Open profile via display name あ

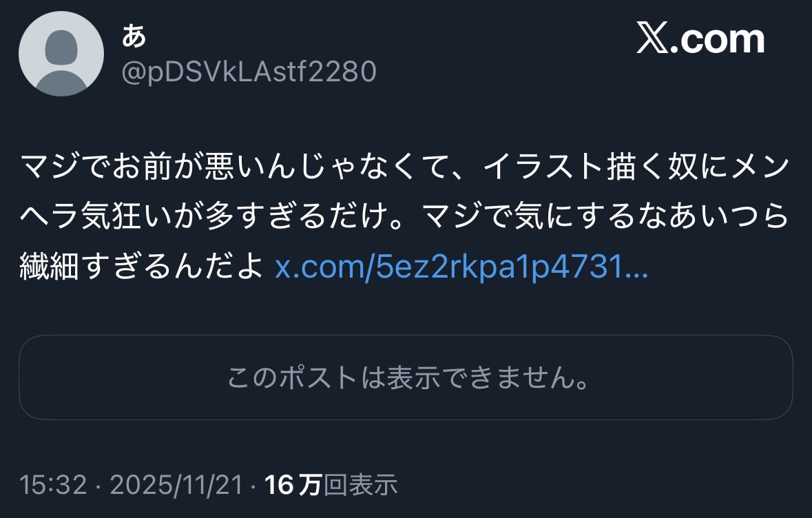(x=134, y=37)
